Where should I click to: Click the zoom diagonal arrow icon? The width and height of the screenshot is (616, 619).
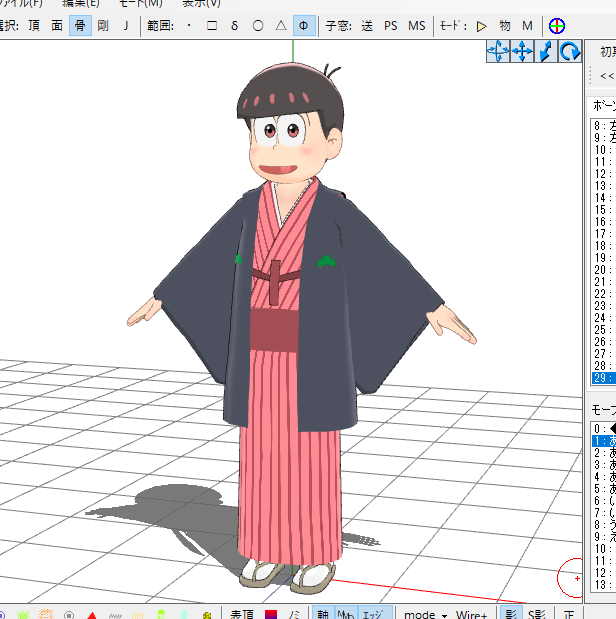tap(546, 51)
